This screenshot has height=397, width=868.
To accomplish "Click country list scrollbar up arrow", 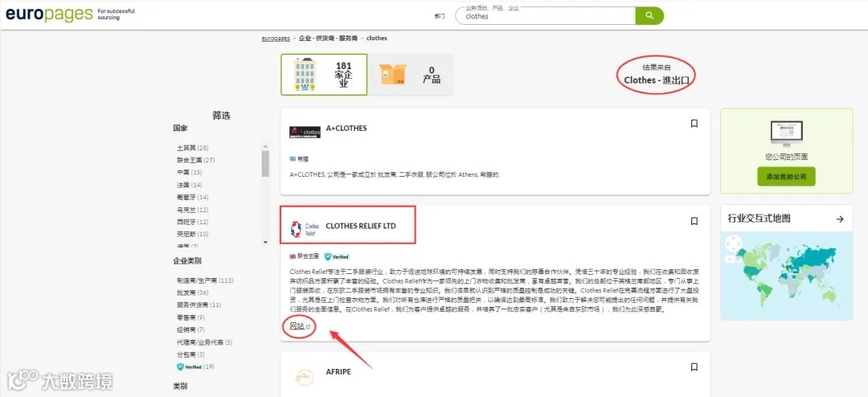I will click(x=265, y=145).
